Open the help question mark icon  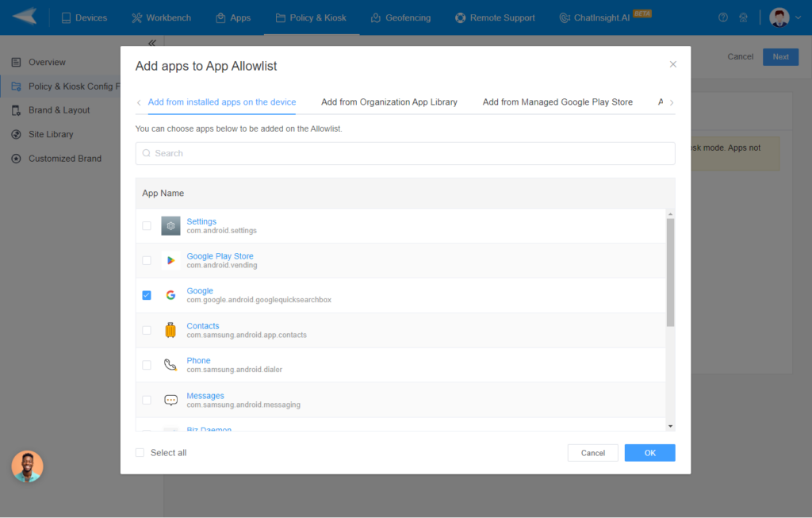[x=722, y=17]
